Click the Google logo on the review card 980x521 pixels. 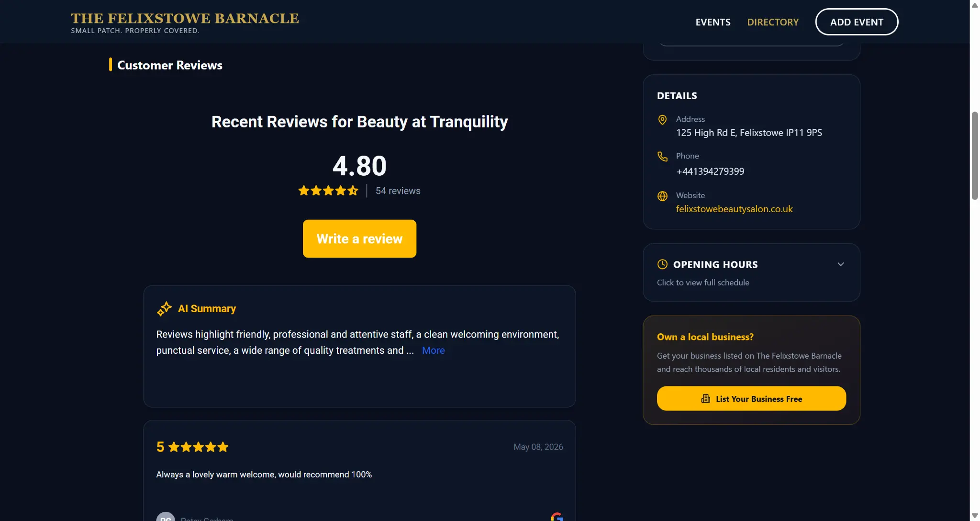pyautogui.click(x=557, y=517)
